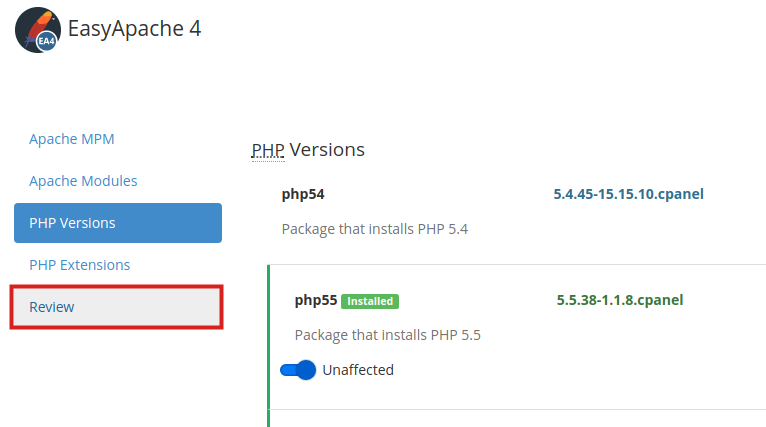The image size is (766, 427).
Task: Click description 'Package that installs PHP 5.4'
Action: pos(375,229)
